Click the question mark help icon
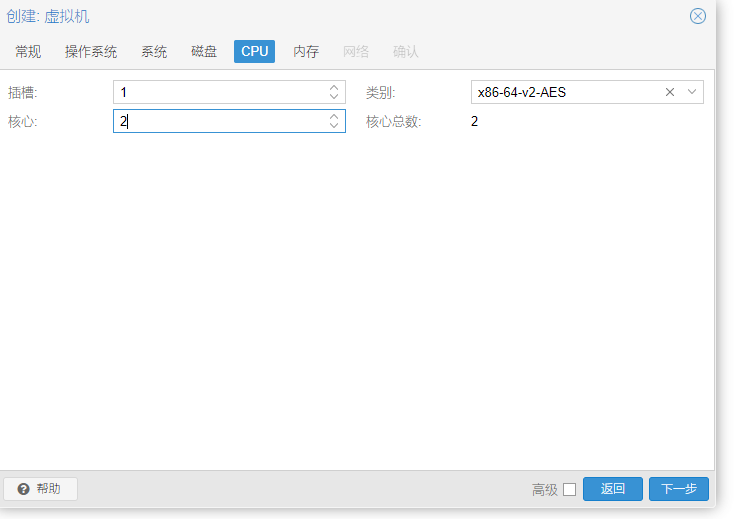 coord(23,489)
